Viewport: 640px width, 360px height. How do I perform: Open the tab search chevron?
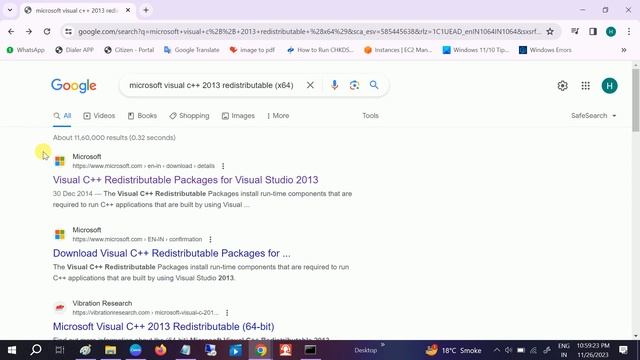click(x=10, y=10)
